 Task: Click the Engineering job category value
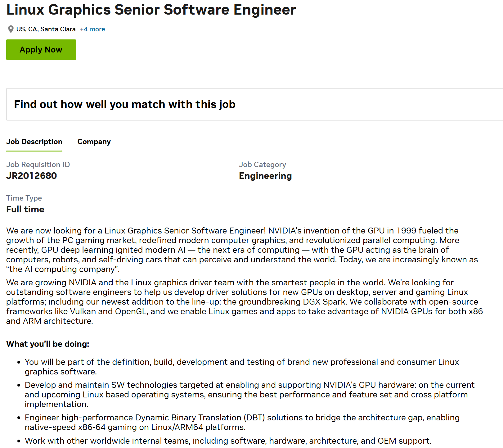coord(265,176)
